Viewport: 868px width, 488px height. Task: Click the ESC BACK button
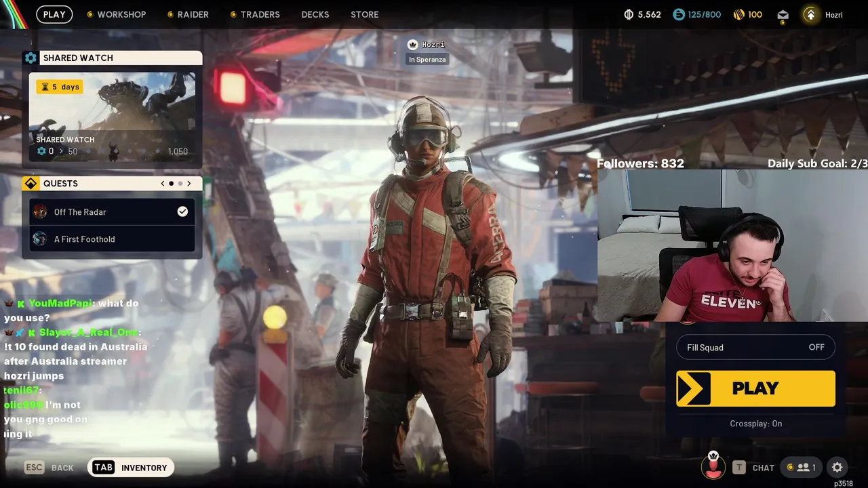tap(49, 468)
